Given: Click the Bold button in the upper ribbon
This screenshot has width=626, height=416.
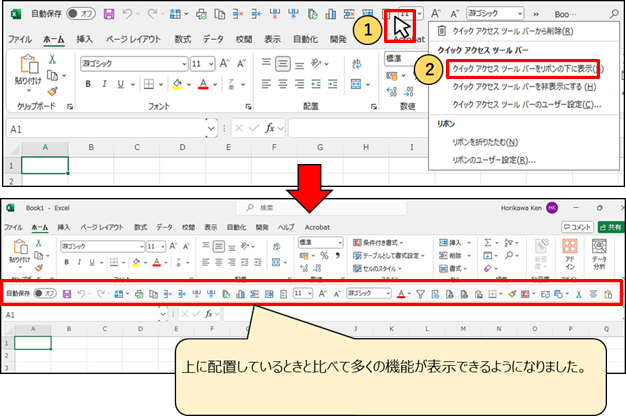Looking at the screenshot, I should click(x=88, y=84).
